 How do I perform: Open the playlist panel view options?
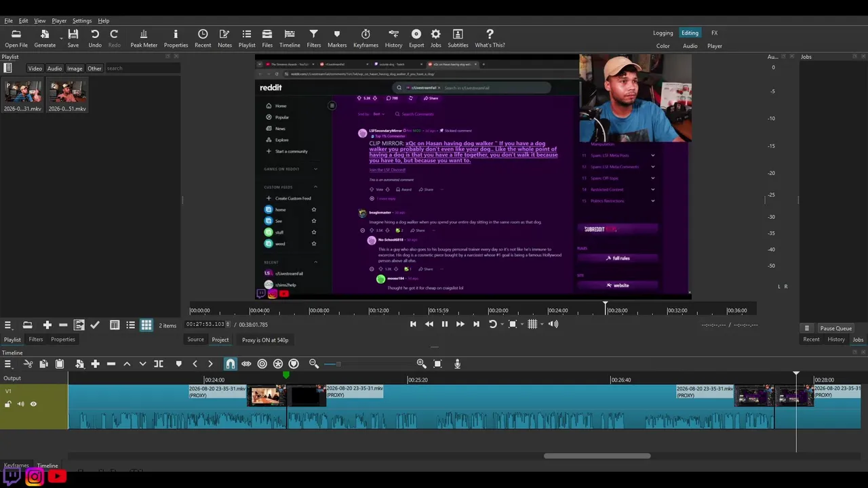[x=8, y=68]
